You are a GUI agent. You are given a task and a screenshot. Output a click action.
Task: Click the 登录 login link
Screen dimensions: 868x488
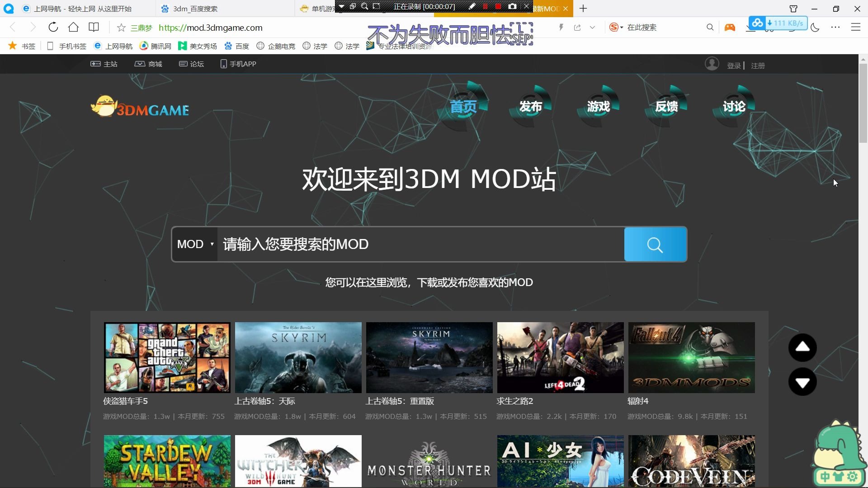coord(734,66)
